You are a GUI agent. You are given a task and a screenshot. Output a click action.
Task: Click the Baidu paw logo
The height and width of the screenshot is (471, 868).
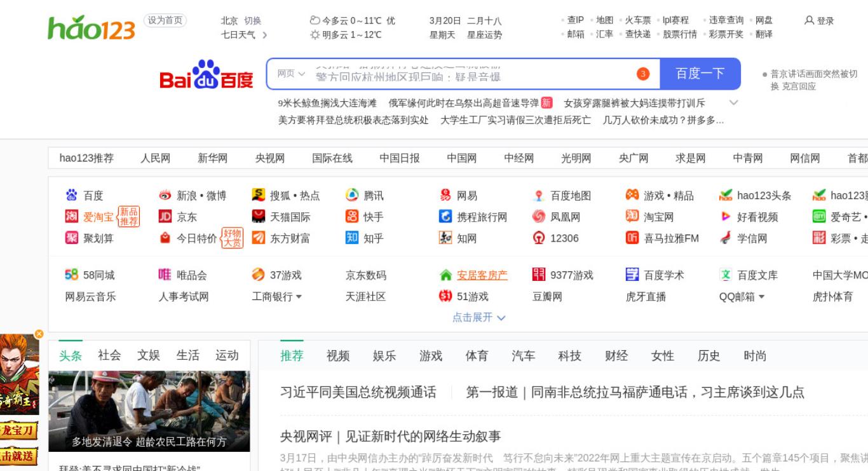(x=206, y=74)
